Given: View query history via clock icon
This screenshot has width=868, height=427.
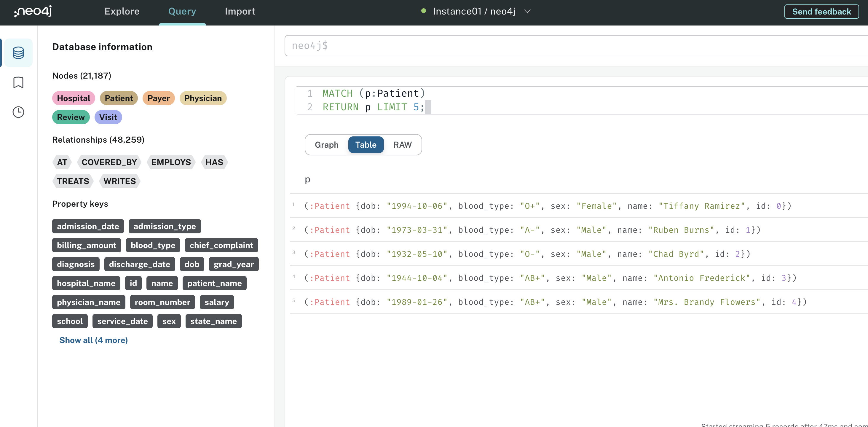Looking at the screenshot, I should (x=18, y=112).
